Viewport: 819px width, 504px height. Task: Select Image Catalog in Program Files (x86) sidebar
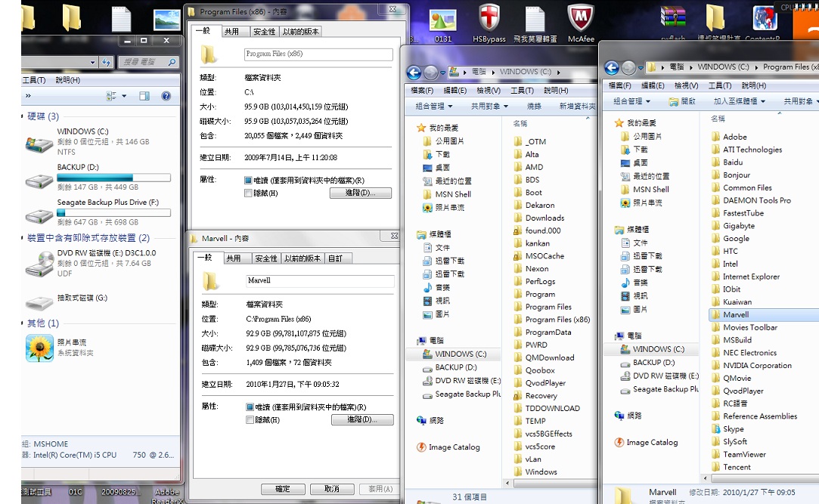tap(646, 443)
